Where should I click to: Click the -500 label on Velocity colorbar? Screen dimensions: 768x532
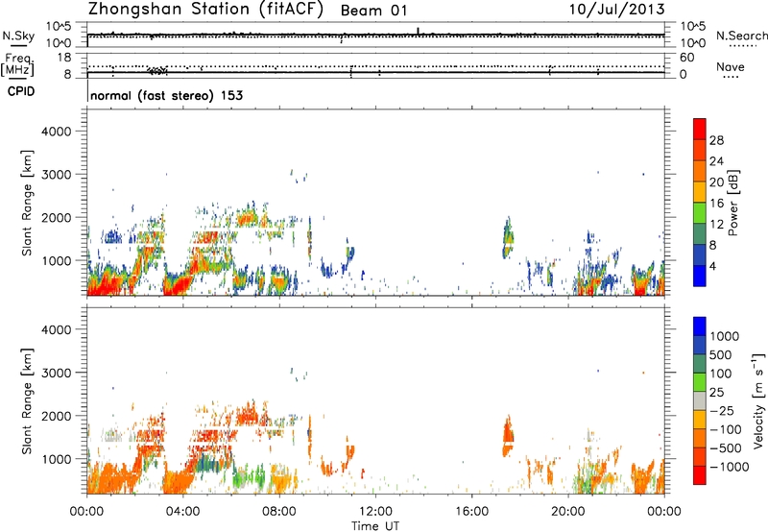pyautogui.click(x=726, y=448)
